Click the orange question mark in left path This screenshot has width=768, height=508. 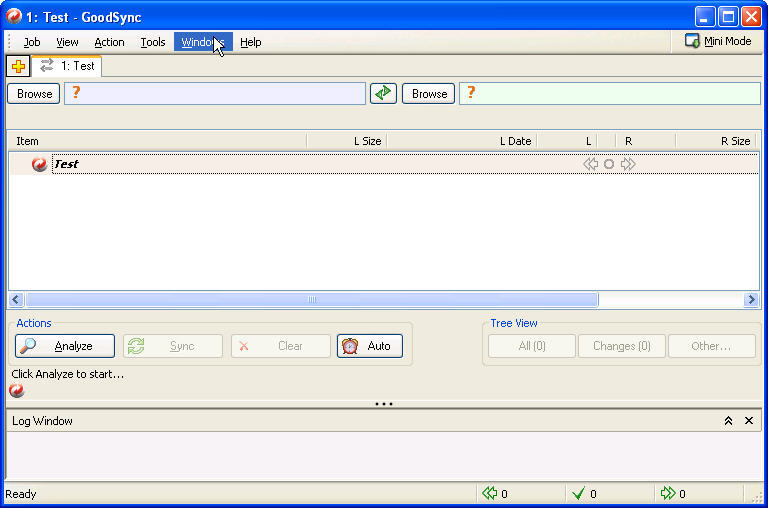click(x=76, y=92)
